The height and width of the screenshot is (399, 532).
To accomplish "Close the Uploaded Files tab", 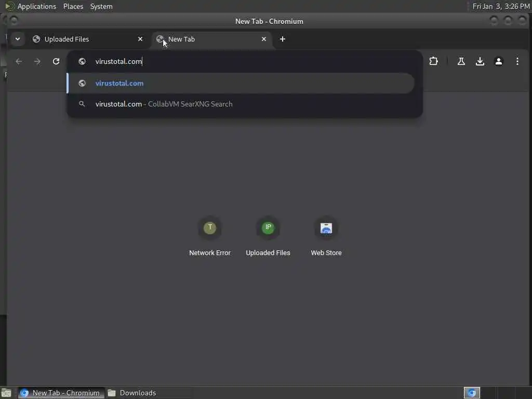I will tap(140, 39).
